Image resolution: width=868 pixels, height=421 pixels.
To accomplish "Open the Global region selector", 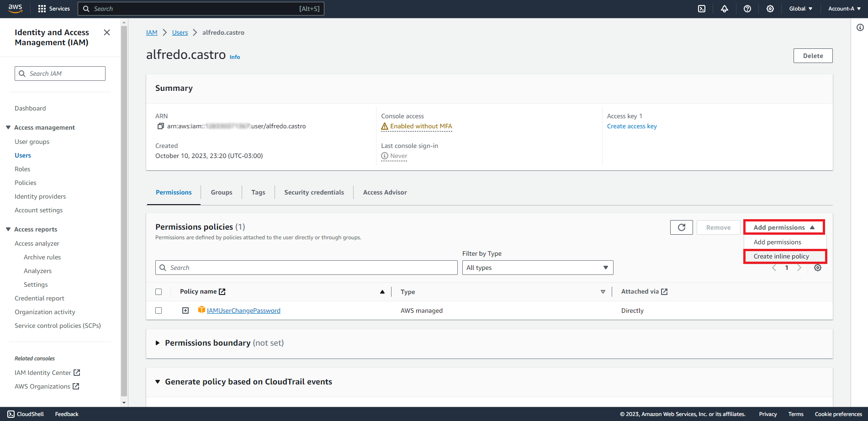I will tap(800, 9).
